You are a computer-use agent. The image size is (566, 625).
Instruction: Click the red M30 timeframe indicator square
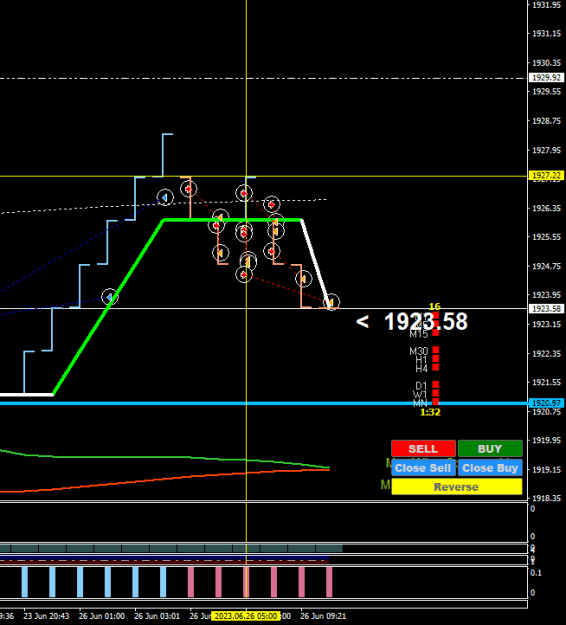pyautogui.click(x=436, y=350)
